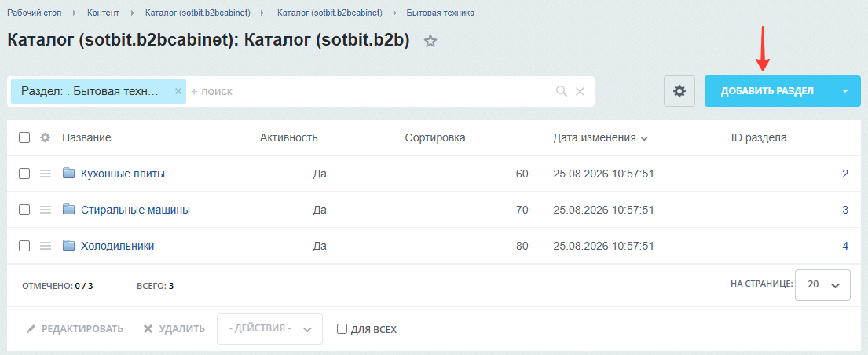
Task: Open column settings gear in table header
Action: tap(46, 138)
